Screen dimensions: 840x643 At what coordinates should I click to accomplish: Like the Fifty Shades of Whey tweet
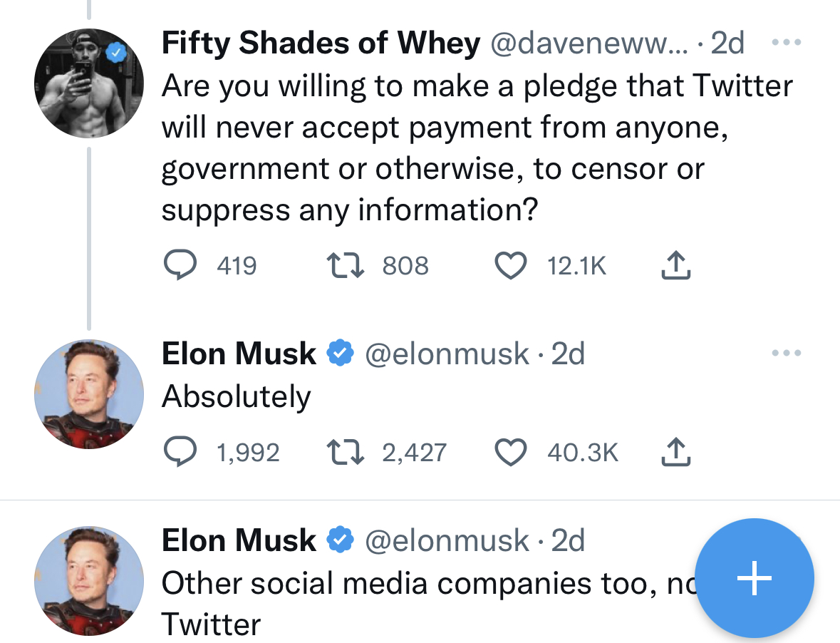510,266
